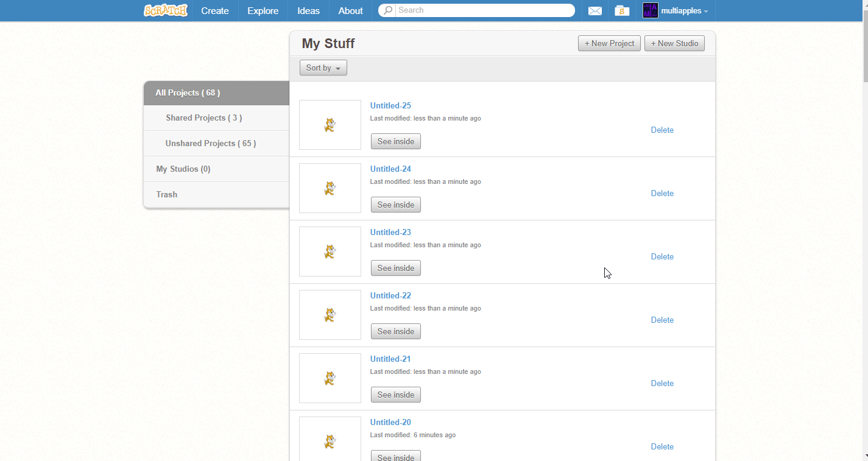
Task: Open the Ideas navigation item
Action: pyautogui.click(x=308, y=11)
